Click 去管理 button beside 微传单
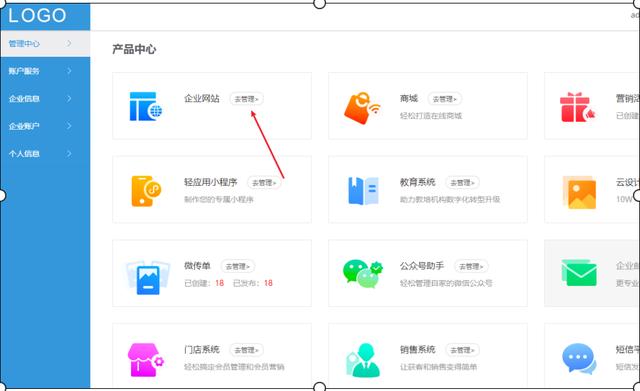Viewport: 640px width, 391px height. coord(238,266)
